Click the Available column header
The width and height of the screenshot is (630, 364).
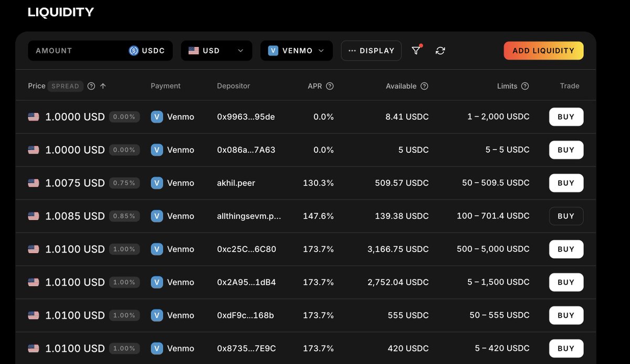(401, 86)
